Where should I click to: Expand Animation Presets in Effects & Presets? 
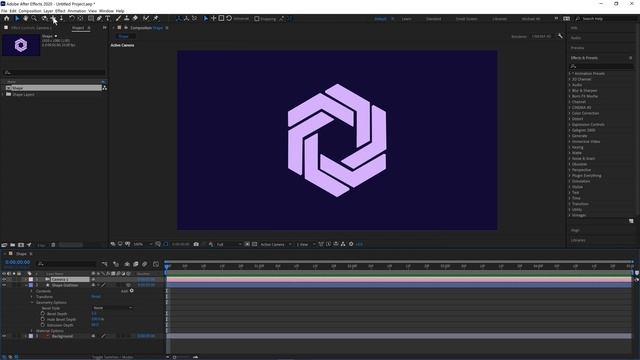pyautogui.click(x=570, y=73)
